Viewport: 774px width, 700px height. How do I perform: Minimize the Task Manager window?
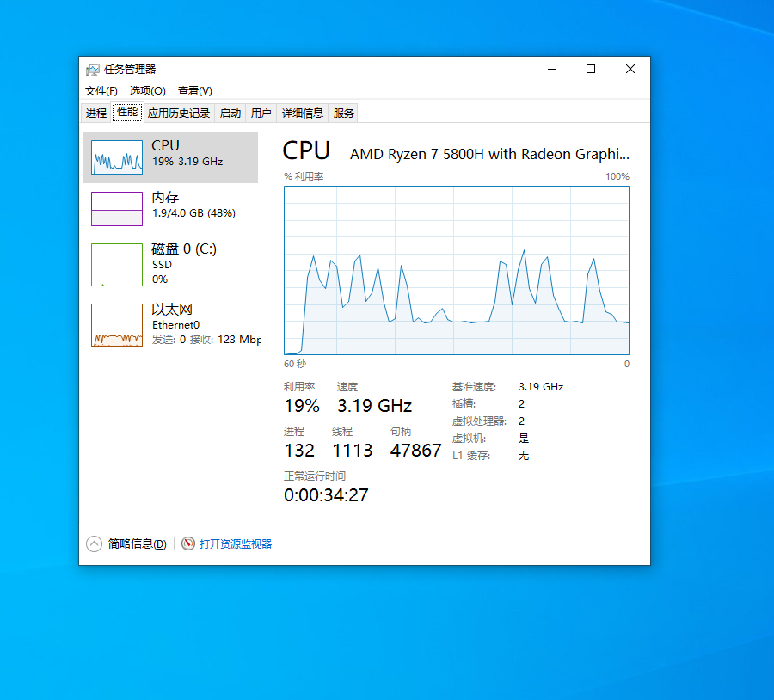[x=552, y=69]
